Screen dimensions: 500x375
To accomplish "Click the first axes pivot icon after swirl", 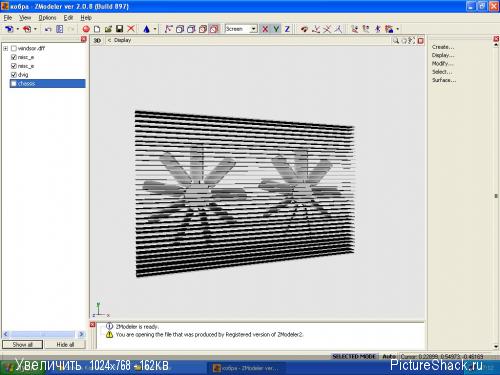I will 316,29.
